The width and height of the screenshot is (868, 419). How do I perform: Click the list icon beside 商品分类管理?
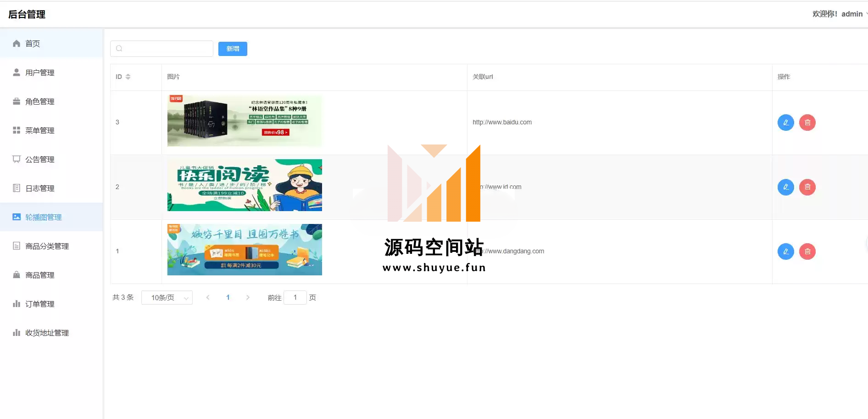[17, 246]
